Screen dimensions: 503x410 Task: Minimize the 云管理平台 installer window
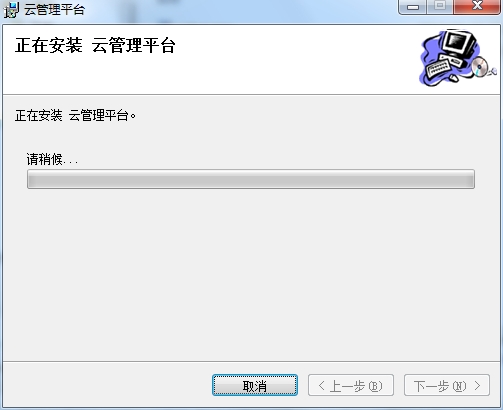point(413,7)
